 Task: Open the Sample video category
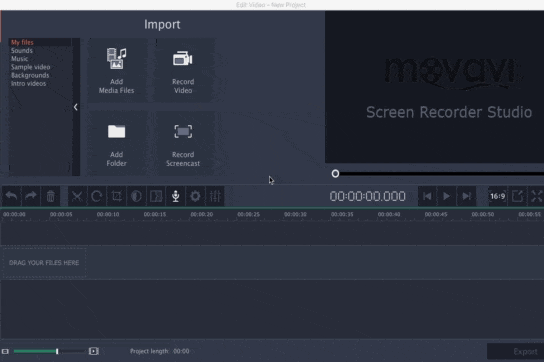pyautogui.click(x=31, y=67)
